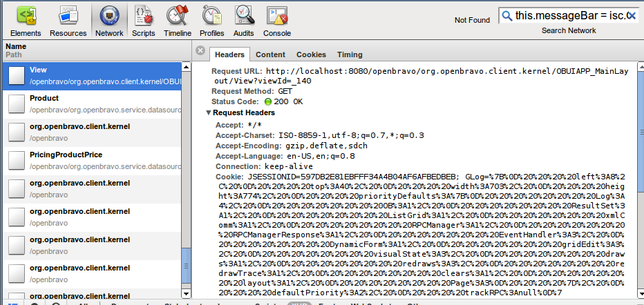The height and width of the screenshot is (305, 644).
Task: View the Timing tab
Action: coord(350,55)
